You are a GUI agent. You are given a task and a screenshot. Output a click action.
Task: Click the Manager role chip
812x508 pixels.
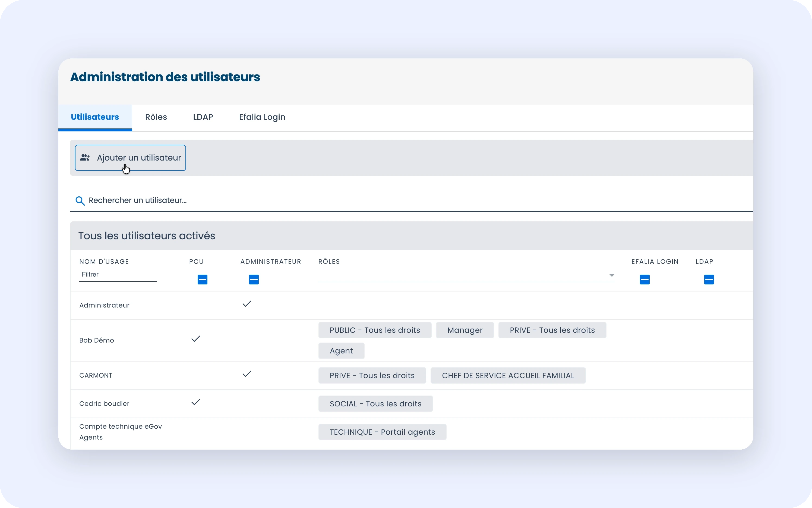(465, 330)
